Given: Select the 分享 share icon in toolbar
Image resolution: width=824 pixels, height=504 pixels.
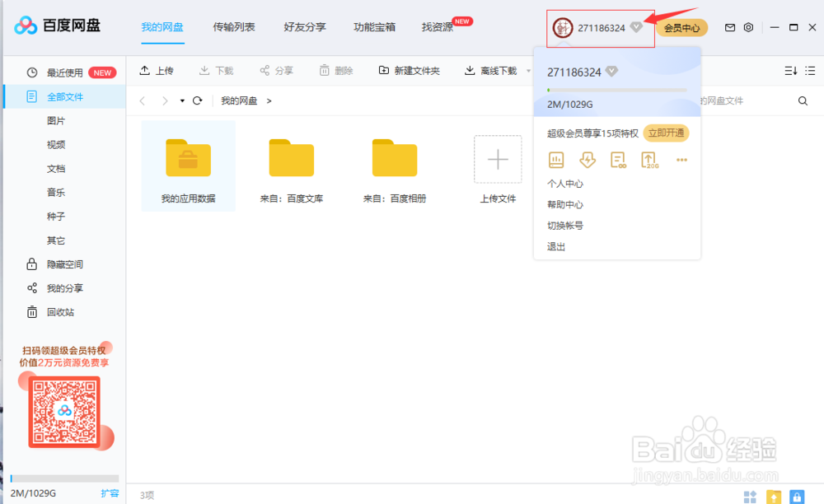Looking at the screenshot, I should pyautogui.click(x=264, y=70).
